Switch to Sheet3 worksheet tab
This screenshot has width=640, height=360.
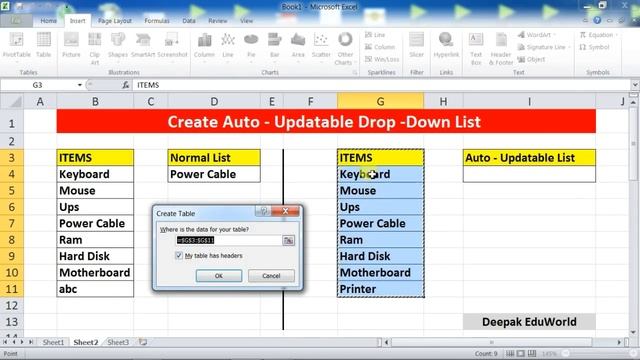118,342
